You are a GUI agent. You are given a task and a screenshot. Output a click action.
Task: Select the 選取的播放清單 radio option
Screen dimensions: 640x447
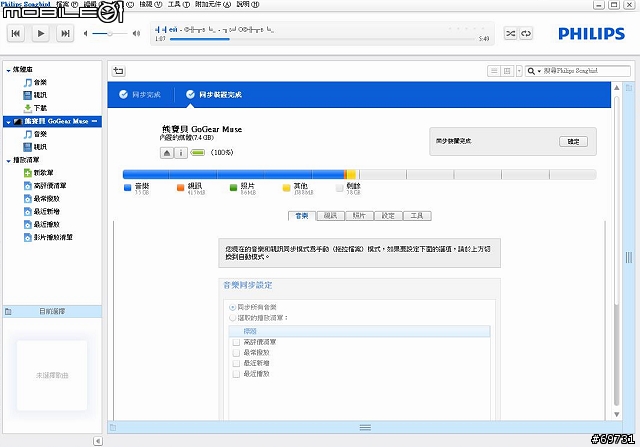point(233,318)
